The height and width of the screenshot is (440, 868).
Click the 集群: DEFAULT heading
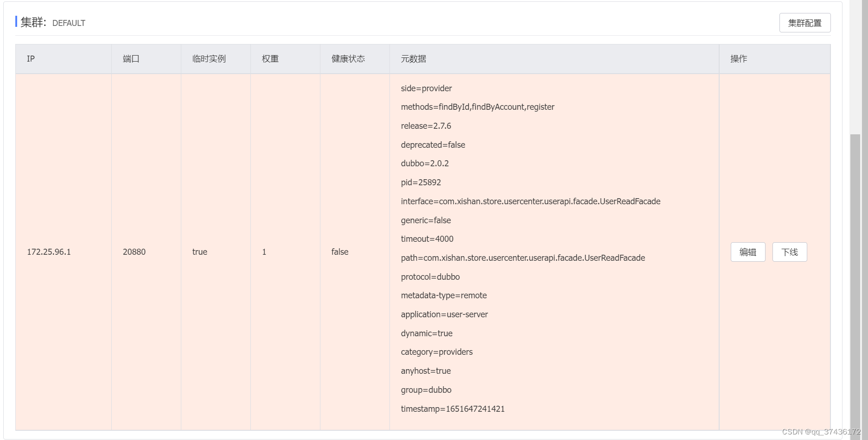tap(52, 22)
